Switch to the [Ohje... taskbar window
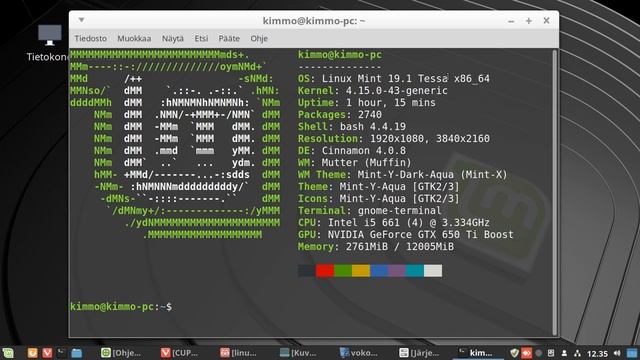 [x=121, y=353]
